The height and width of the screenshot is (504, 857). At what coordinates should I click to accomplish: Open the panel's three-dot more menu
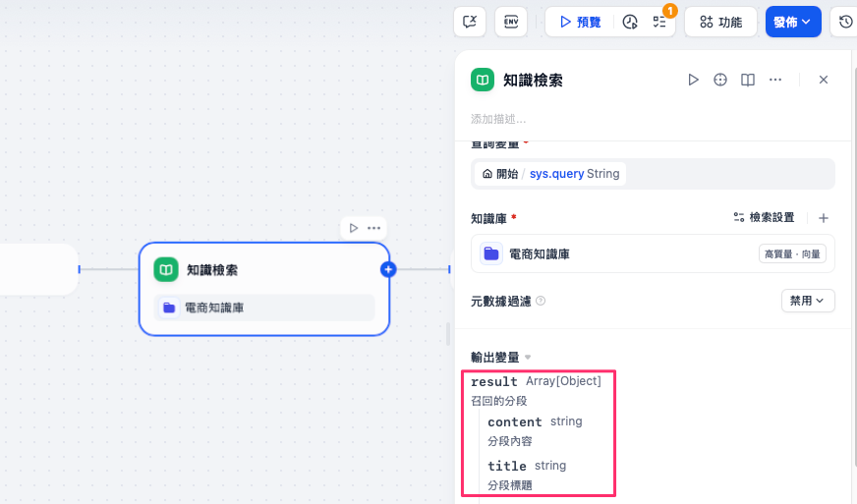tap(775, 80)
